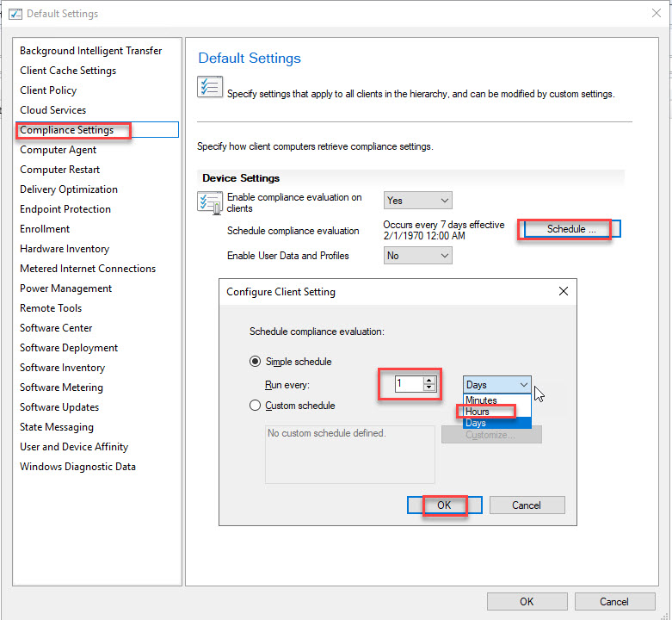Open Software Updates settings category
Viewport: 672px width, 620px height.
click(59, 407)
